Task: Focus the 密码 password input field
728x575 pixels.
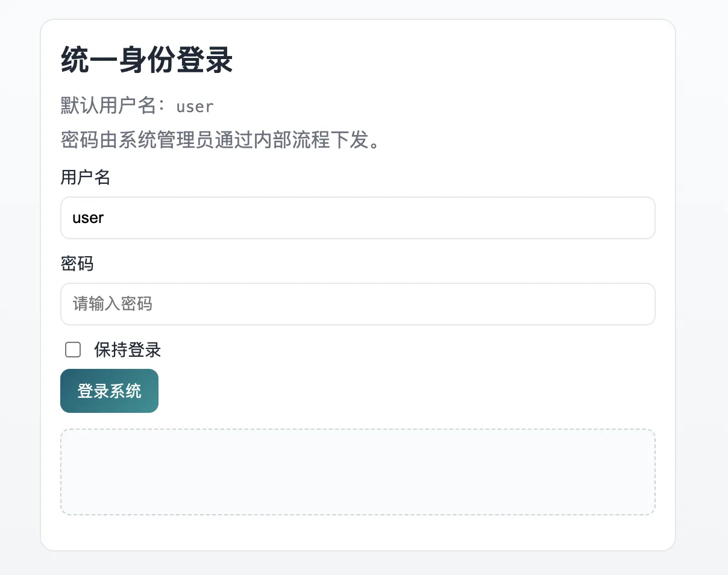Action: click(357, 304)
